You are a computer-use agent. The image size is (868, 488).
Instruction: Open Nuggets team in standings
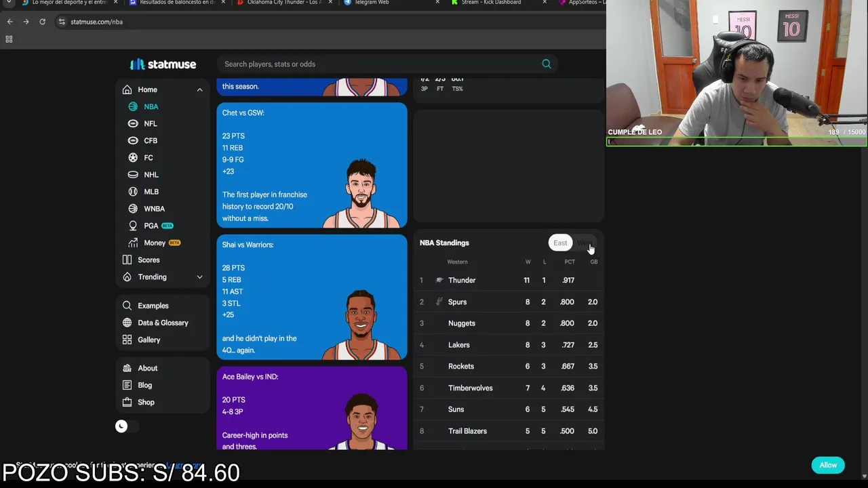[462, 323]
